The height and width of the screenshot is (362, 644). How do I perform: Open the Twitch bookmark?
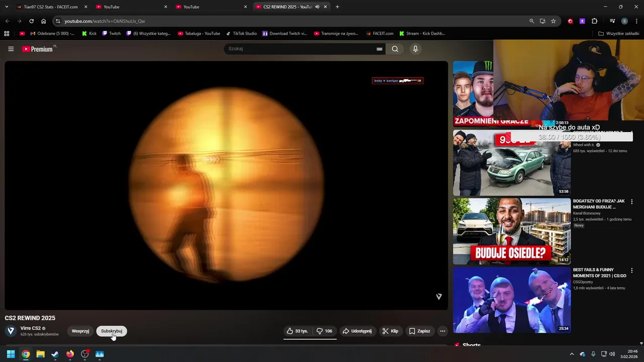click(111, 33)
